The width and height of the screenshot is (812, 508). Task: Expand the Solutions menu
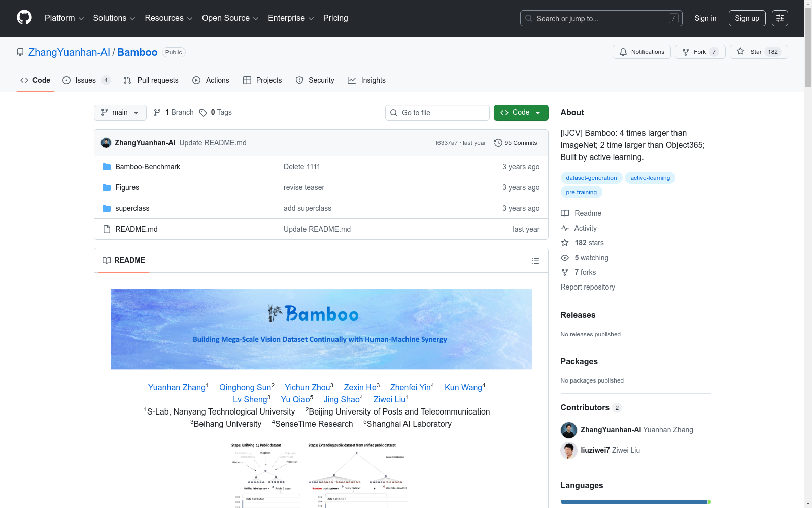coord(114,18)
